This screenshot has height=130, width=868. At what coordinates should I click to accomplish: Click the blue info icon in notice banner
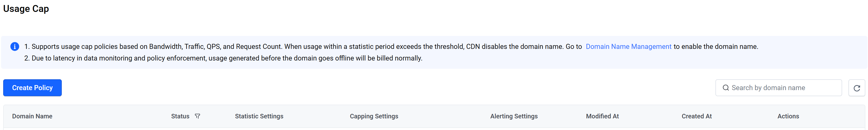coord(15,47)
